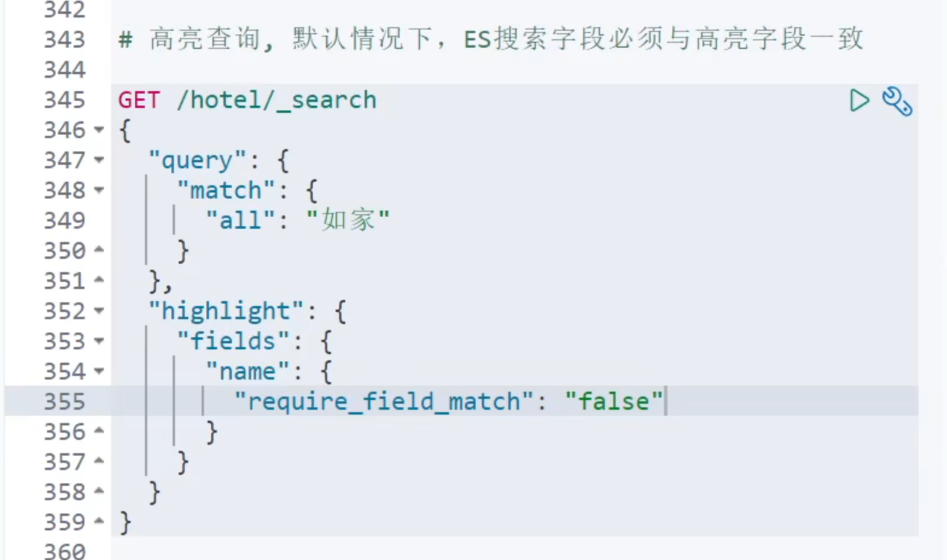This screenshot has width=947, height=560.
Task: Click fold-end arrow on line 350
Action: 99,249
